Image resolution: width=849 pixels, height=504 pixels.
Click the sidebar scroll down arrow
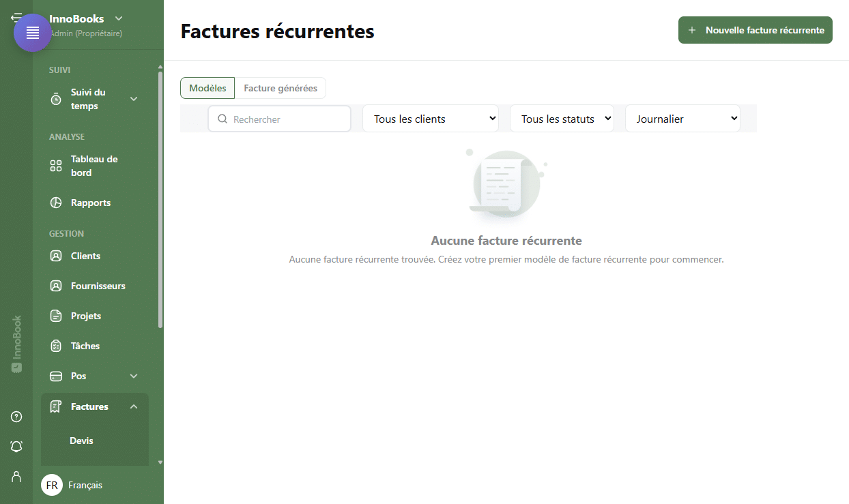160,462
